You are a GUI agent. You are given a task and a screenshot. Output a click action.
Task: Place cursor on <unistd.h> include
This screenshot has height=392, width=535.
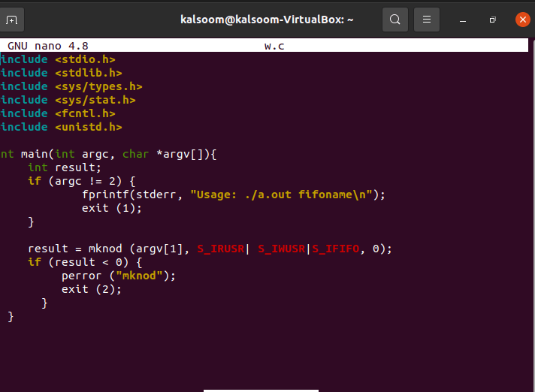(x=89, y=127)
